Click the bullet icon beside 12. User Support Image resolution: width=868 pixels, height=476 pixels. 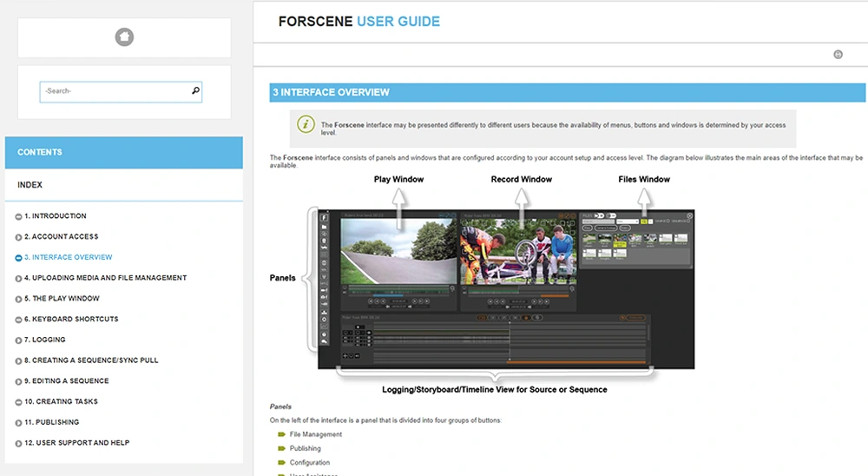[19, 443]
